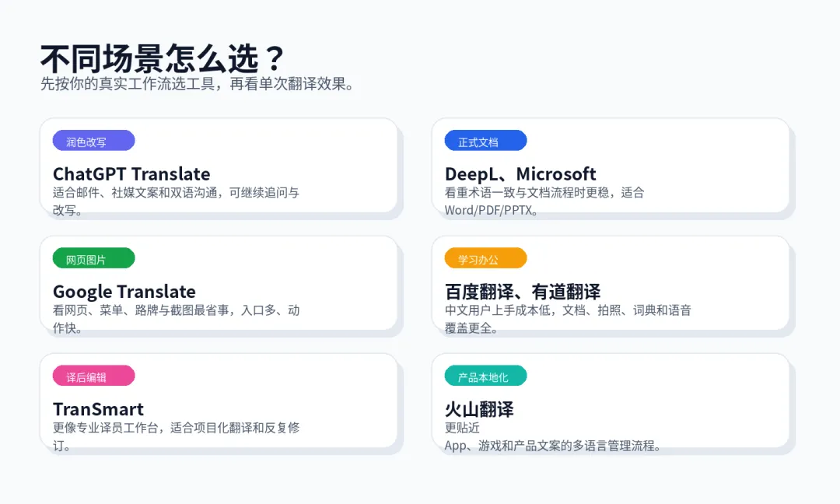Select the 百度翻译、有道翻译 title
Image resolution: width=840 pixels, height=504 pixels.
pos(523,292)
